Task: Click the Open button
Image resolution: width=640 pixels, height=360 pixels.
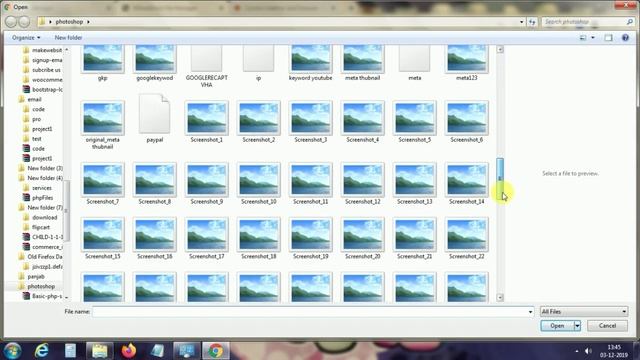Action: click(557, 326)
